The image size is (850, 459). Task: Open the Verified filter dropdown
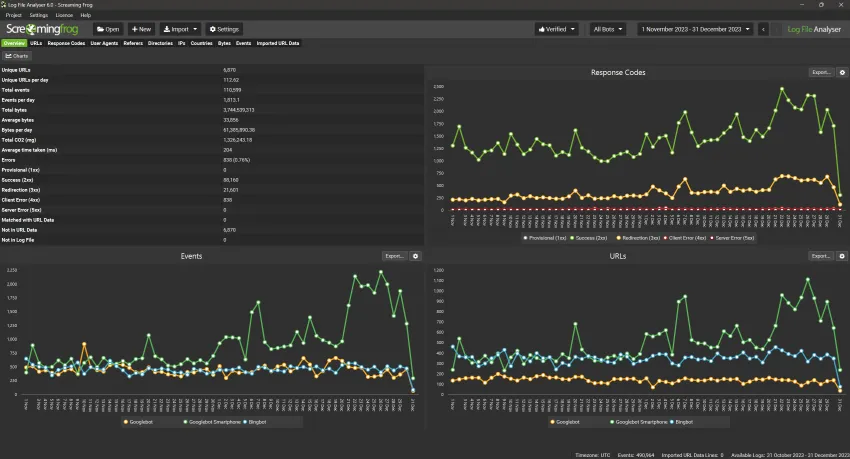[556, 29]
